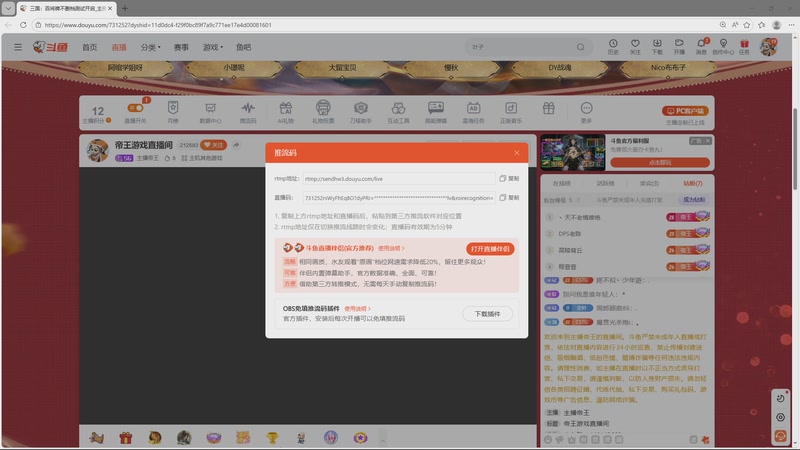Copy the rtmp地址 with its 复制 icon
The height and width of the screenshot is (450, 800).
509,179
